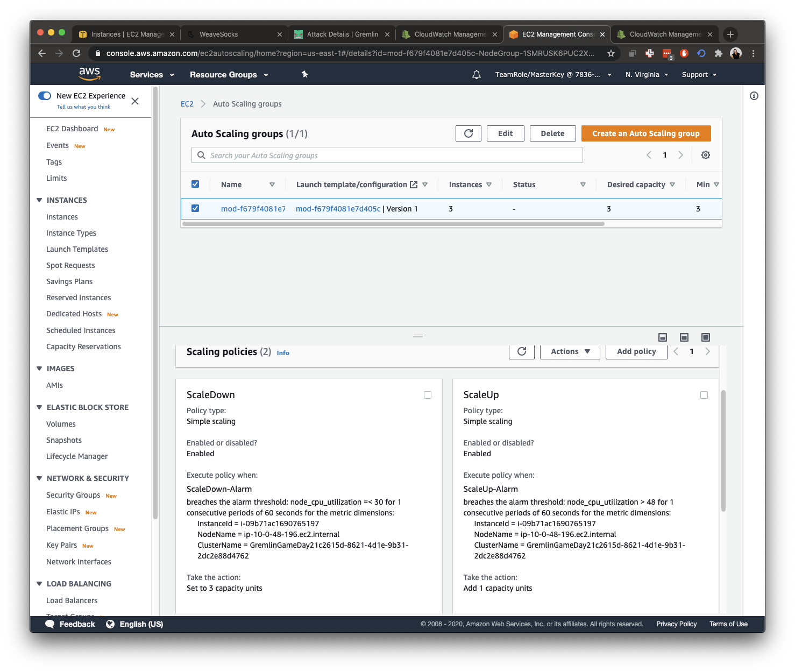Refresh the Scaling policies list
The width and height of the screenshot is (795, 672).
coord(522,351)
